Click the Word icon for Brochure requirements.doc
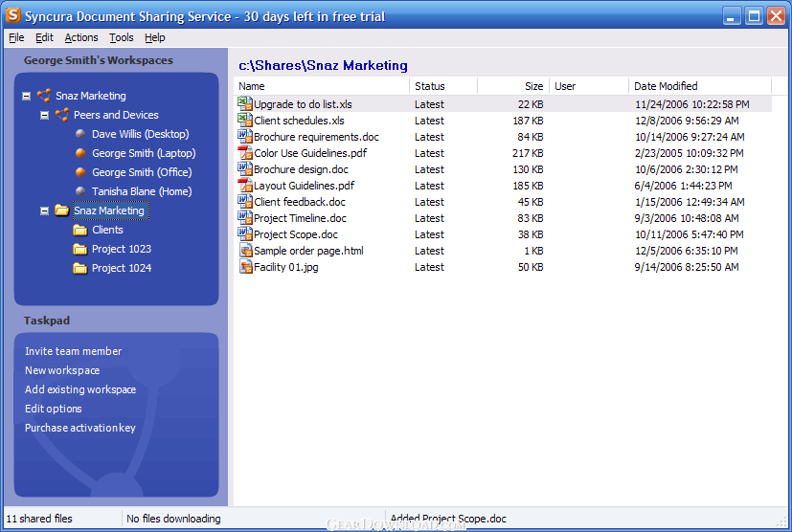Viewport: 792px width, 532px height. [245, 136]
